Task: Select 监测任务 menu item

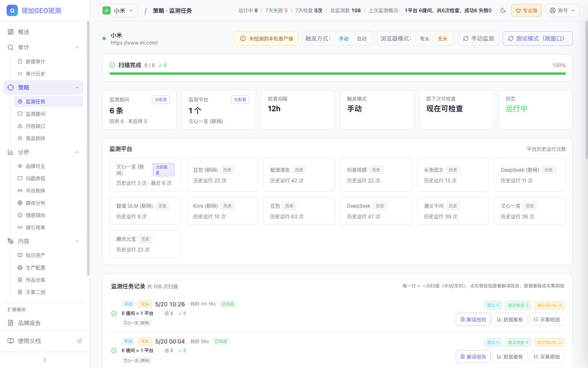Action: click(49, 101)
